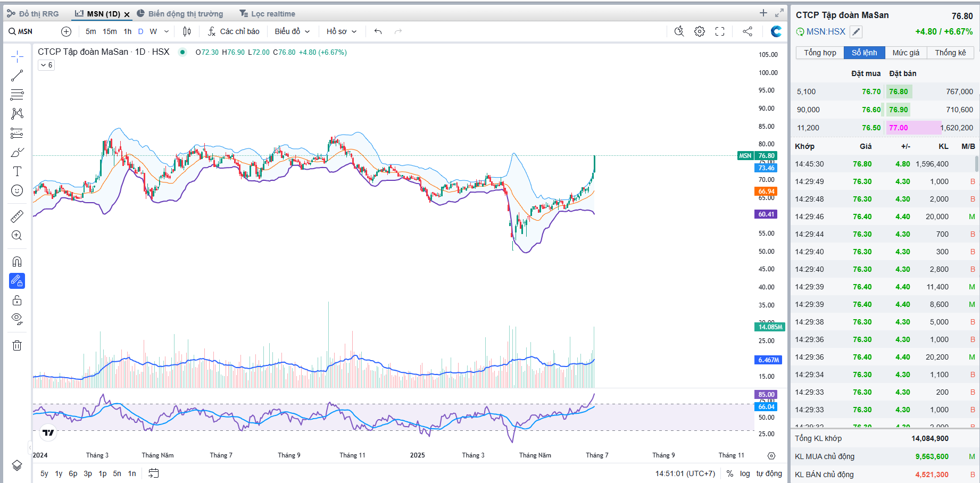Toggle lock all drawings
Screen dimensions: 980x483
coord(17,301)
